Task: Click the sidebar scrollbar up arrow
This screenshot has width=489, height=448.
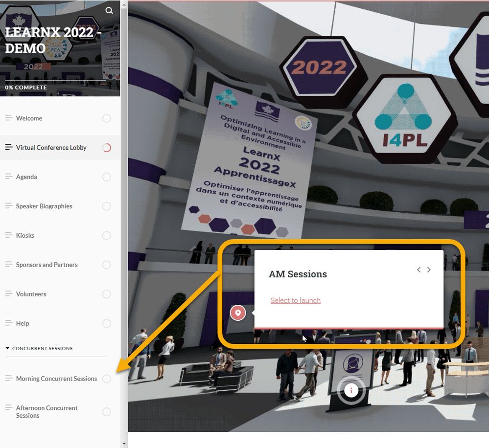Action: (124, 5)
